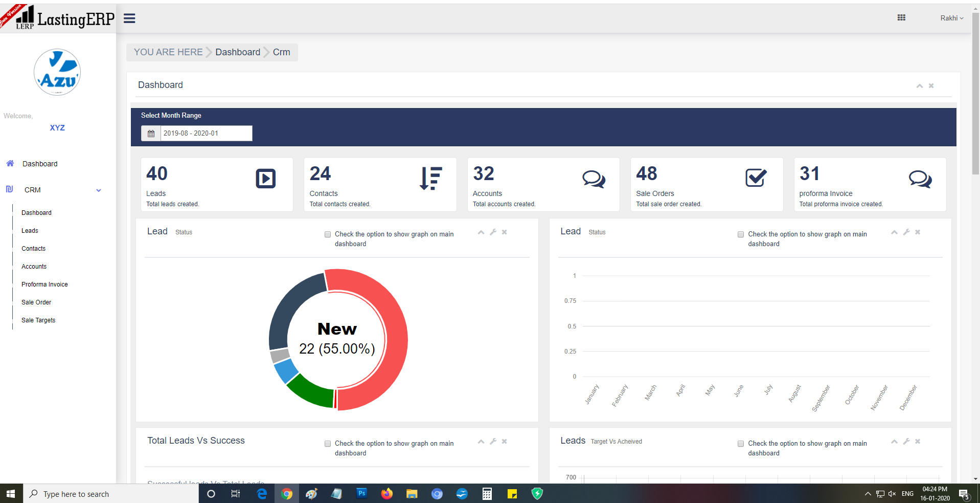This screenshot has width=980, height=503.
Task: Check show graph option for Lead Status donut
Action: [x=328, y=234]
